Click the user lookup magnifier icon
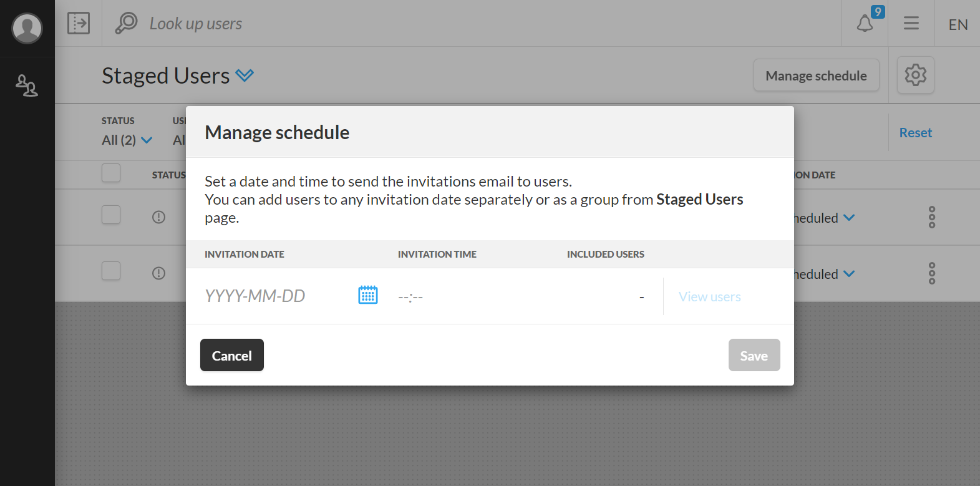This screenshot has height=486, width=980. (x=126, y=23)
